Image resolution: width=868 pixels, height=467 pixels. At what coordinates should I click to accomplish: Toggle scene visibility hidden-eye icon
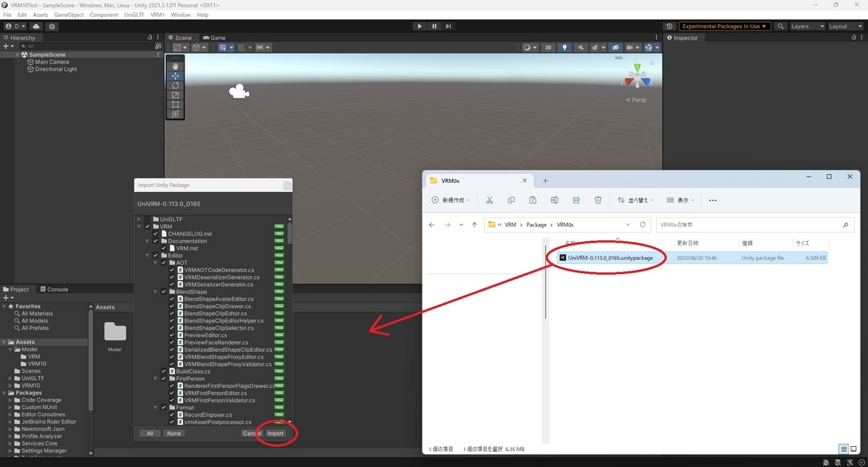616,48
